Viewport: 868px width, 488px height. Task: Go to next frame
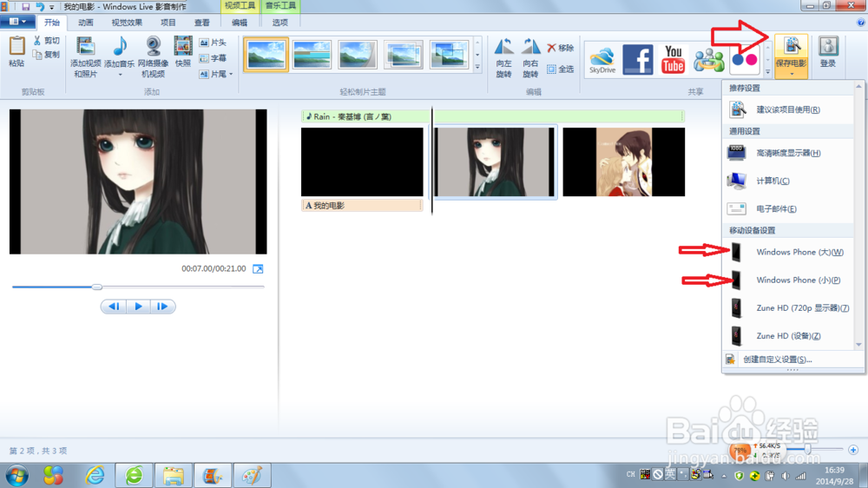click(x=163, y=307)
